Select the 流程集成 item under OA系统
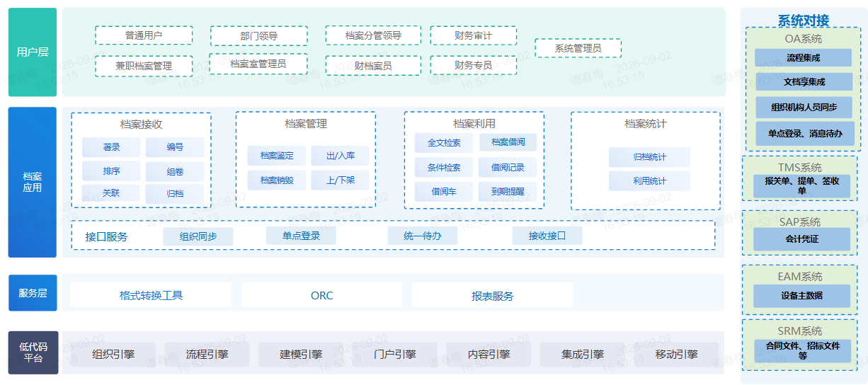 803,58
